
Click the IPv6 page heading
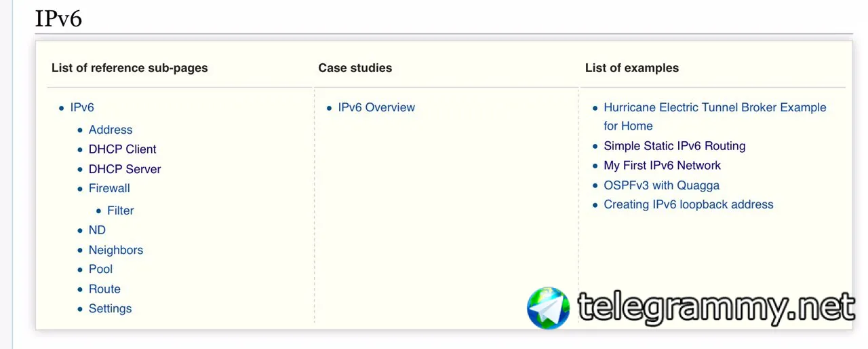[x=58, y=18]
